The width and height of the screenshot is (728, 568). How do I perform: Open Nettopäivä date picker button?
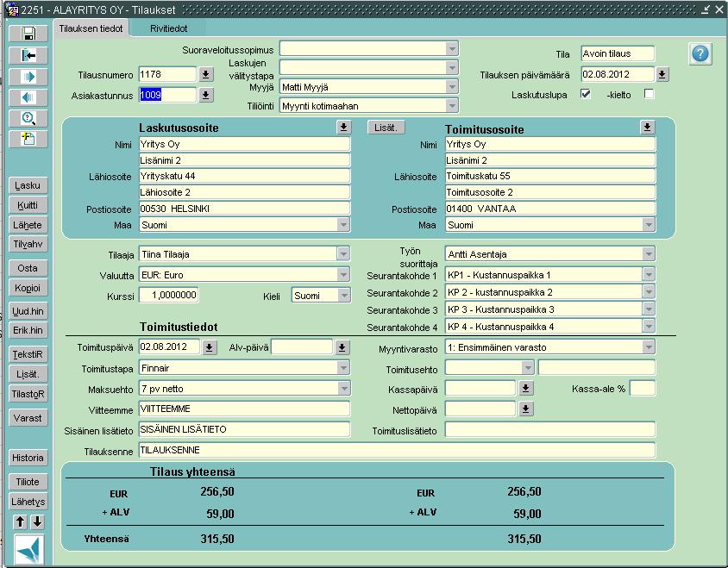point(525,409)
